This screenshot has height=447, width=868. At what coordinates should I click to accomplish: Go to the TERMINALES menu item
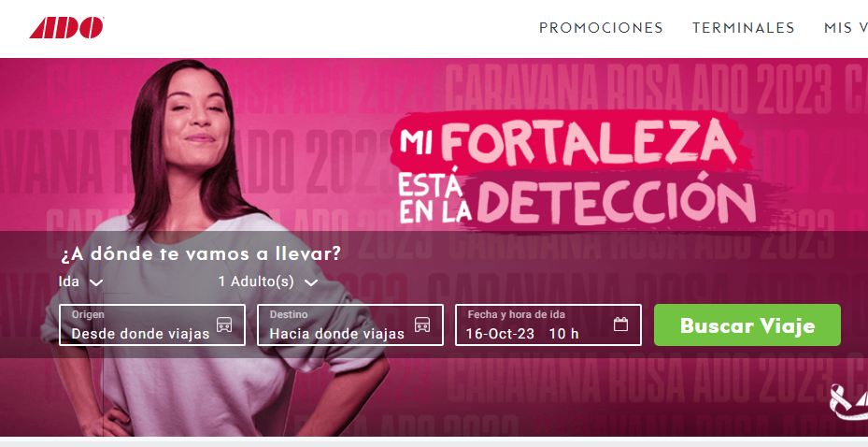[x=744, y=28]
